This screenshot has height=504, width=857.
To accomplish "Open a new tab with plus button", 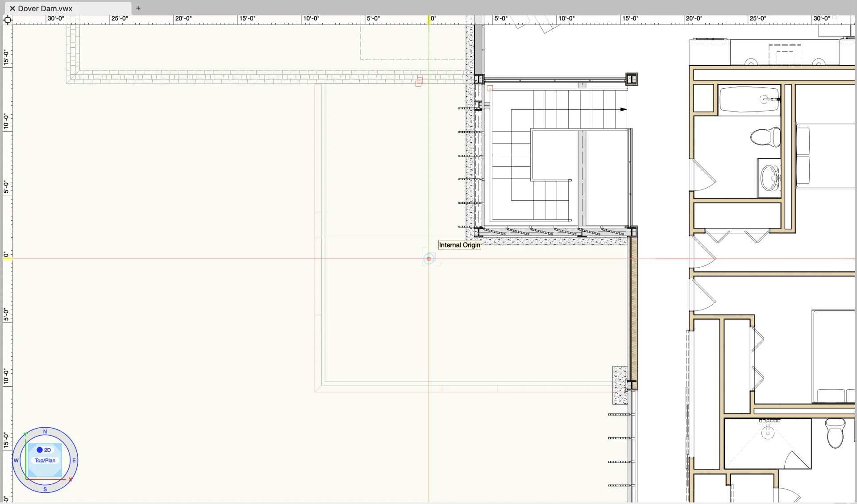I will (x=138, y=8).
